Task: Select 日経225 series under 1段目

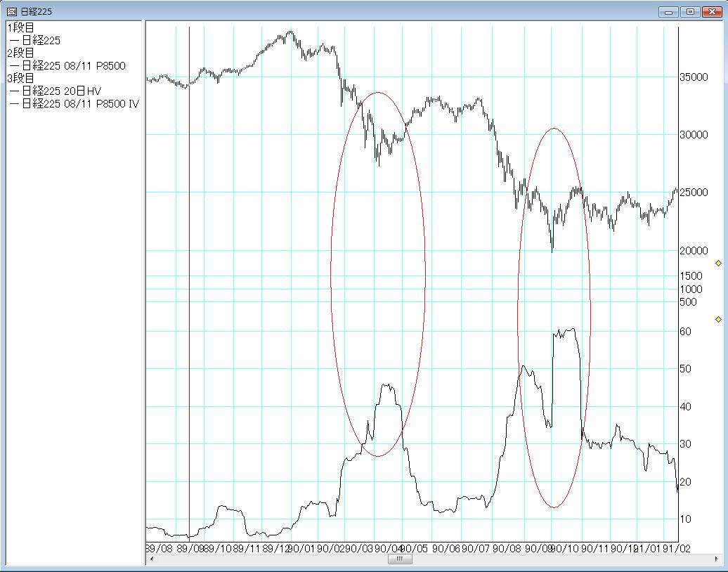Action: [x=41, y=41]
